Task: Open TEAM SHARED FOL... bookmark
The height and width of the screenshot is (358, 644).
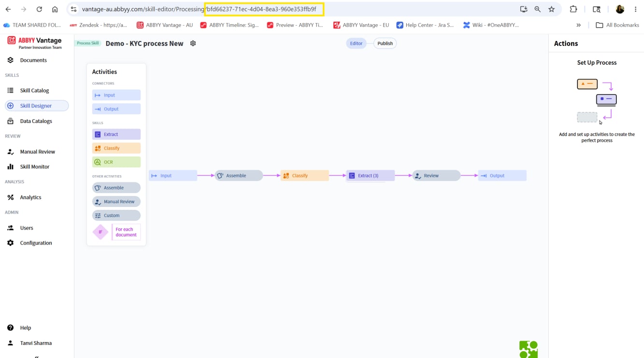Action: 32,25
